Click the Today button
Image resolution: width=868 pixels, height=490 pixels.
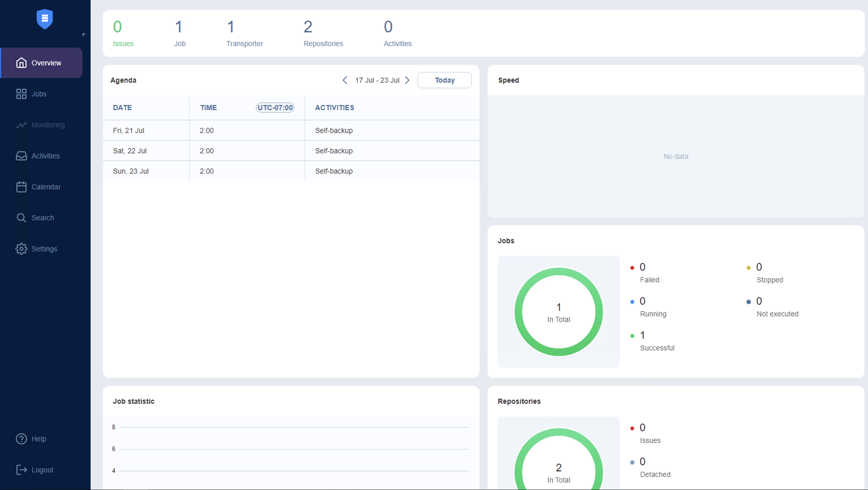point(444,80)
